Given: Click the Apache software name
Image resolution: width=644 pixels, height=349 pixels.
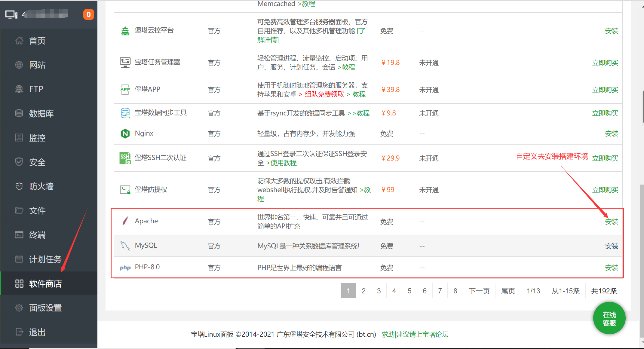Looking at the screenshot, I should click(x=146, y=221).
